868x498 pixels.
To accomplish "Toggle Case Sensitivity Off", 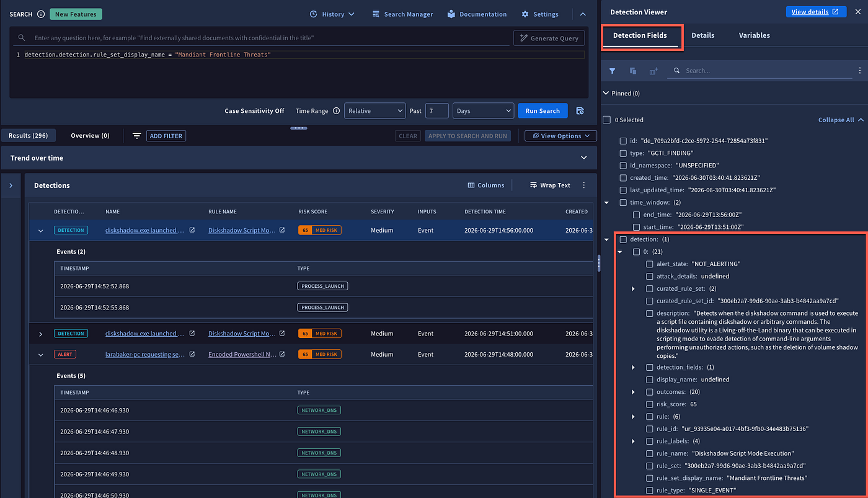I will [x=254, y=111].
